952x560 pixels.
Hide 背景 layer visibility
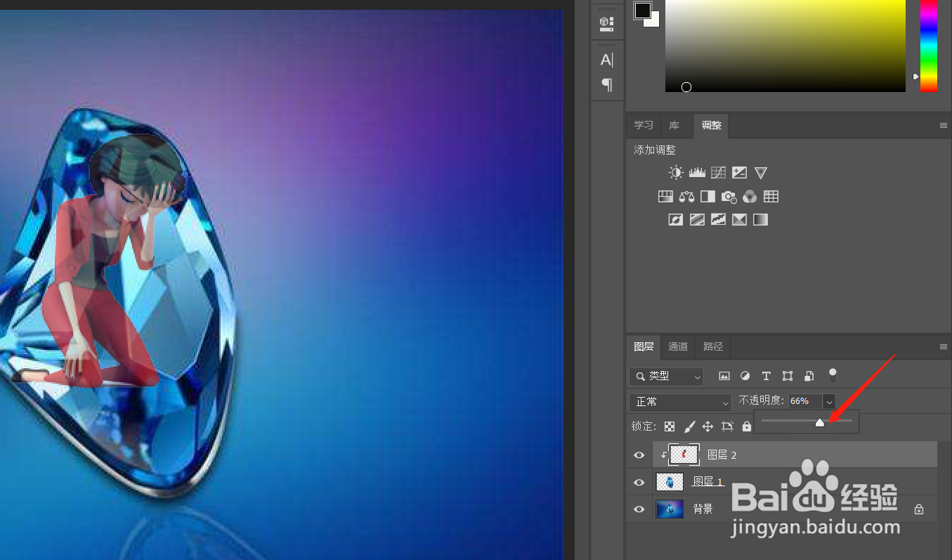click(x=639, y=509)
